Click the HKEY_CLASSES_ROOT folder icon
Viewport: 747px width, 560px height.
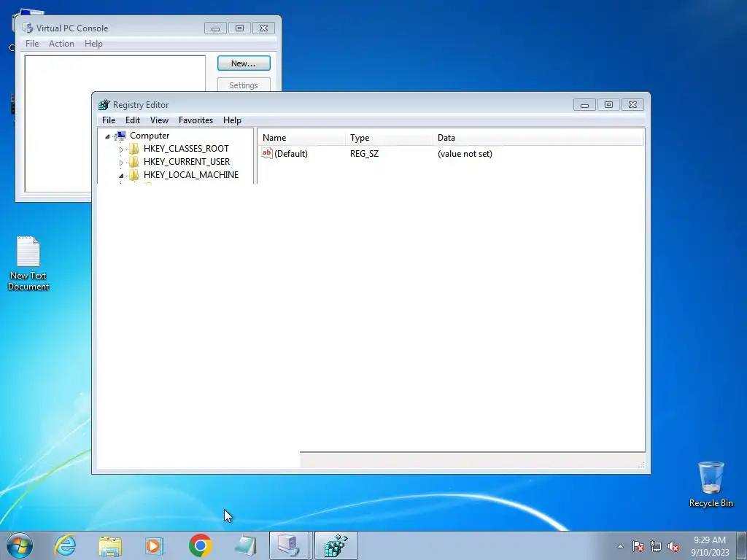pos(134,149)
